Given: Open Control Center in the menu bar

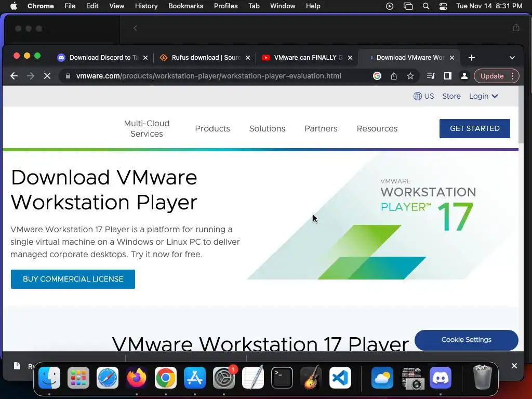Looking at the screenshot, I should [443, 6].
